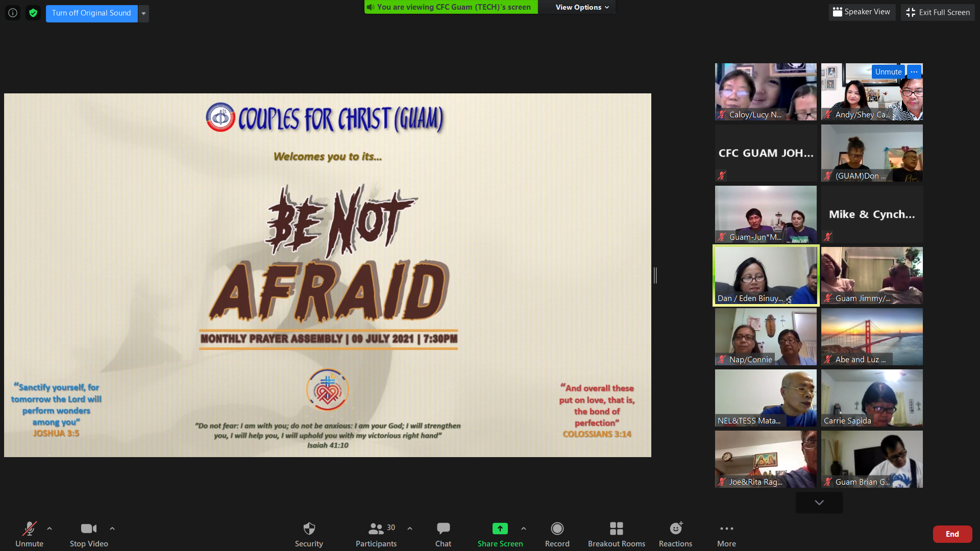980x551 pixels.
Task: Click muted mic icon on Abe and Luz tile
Action: [x=828, y=360]
